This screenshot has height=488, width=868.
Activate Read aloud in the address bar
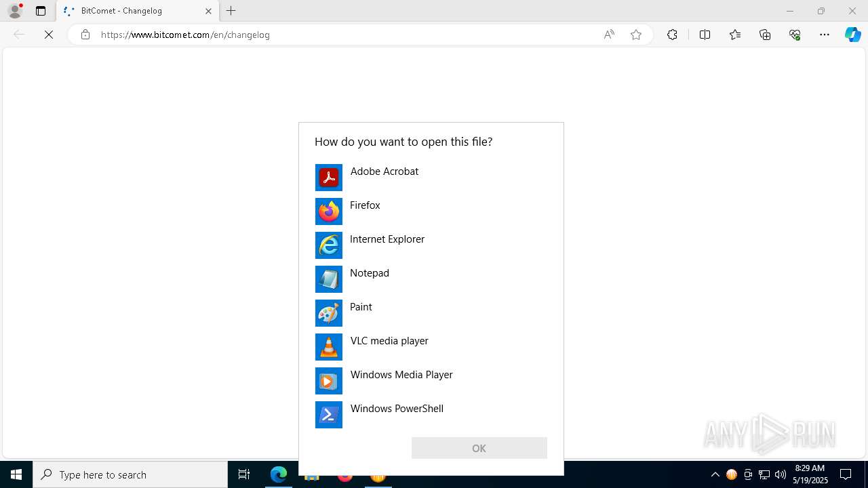coord(609,35)
